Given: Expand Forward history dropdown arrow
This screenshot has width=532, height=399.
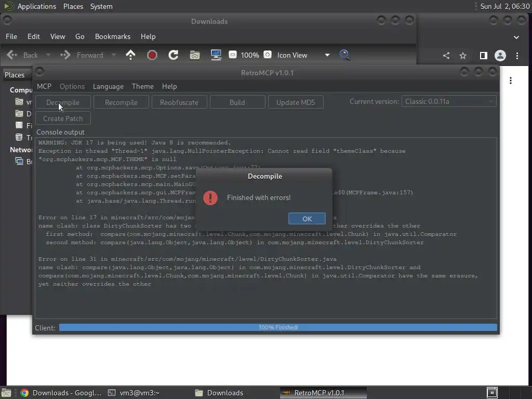Looking at the screenshot, I should tap(114, 55).
